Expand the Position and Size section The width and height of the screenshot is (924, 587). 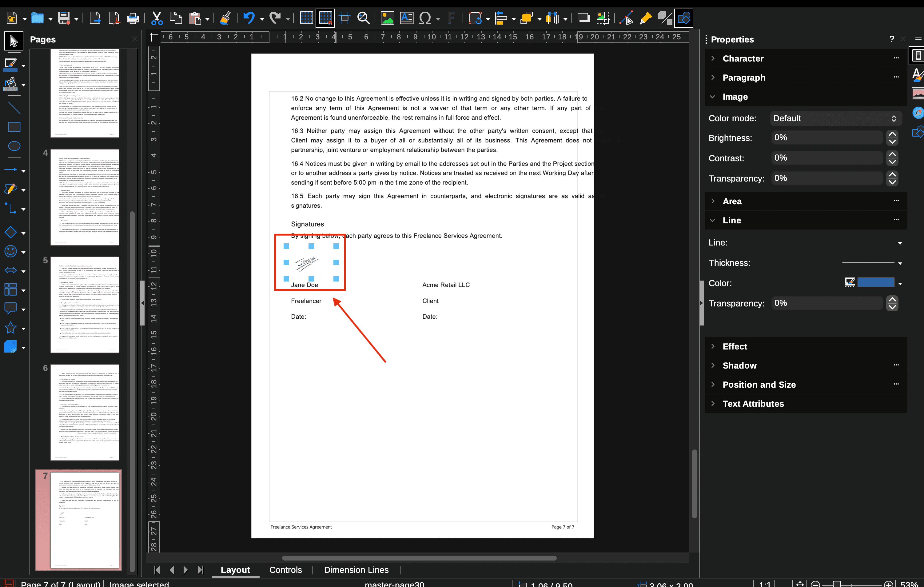[713, 384]
